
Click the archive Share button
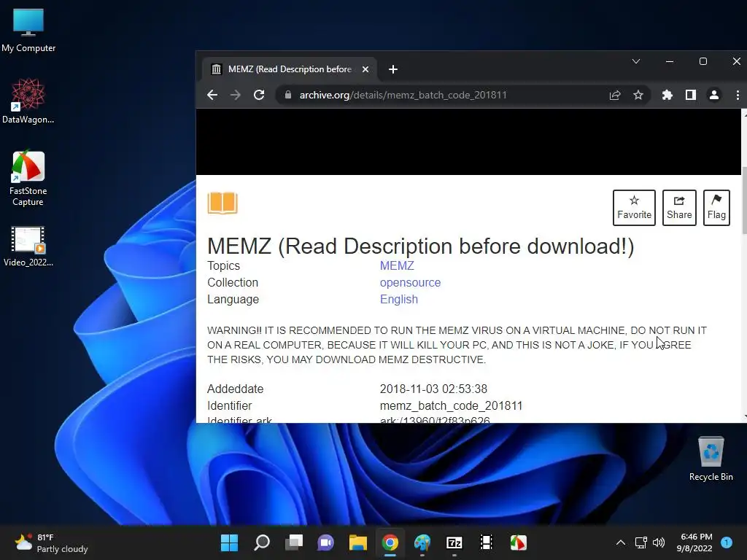[679, 208]
